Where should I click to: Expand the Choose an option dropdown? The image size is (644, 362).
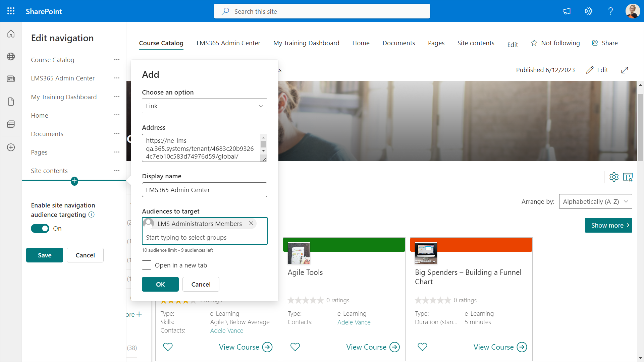(204, 106)
